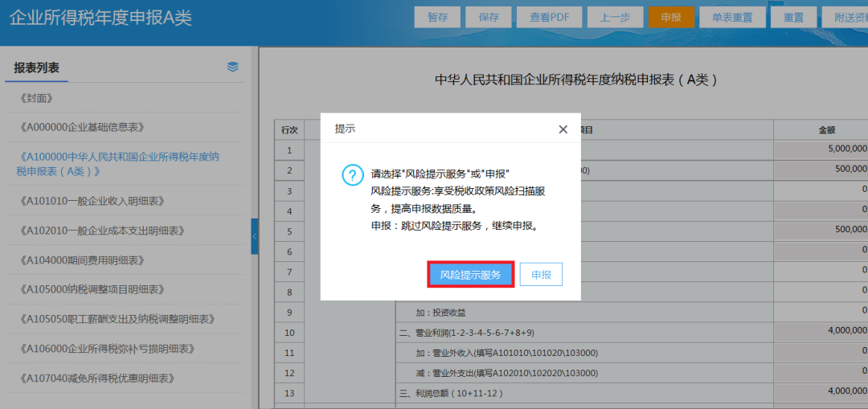
Task: Click the 行次 column header
Action: [289, 130]
